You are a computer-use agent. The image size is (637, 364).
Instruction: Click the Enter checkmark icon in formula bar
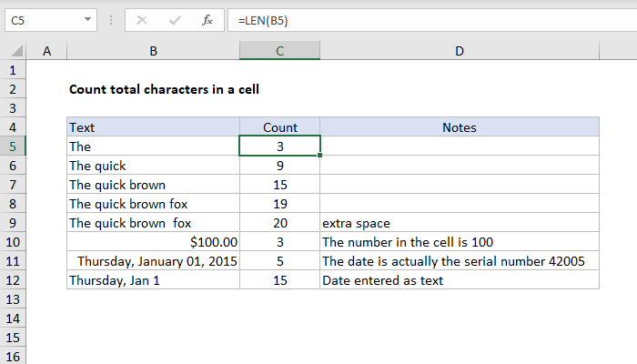pos(174,18)
